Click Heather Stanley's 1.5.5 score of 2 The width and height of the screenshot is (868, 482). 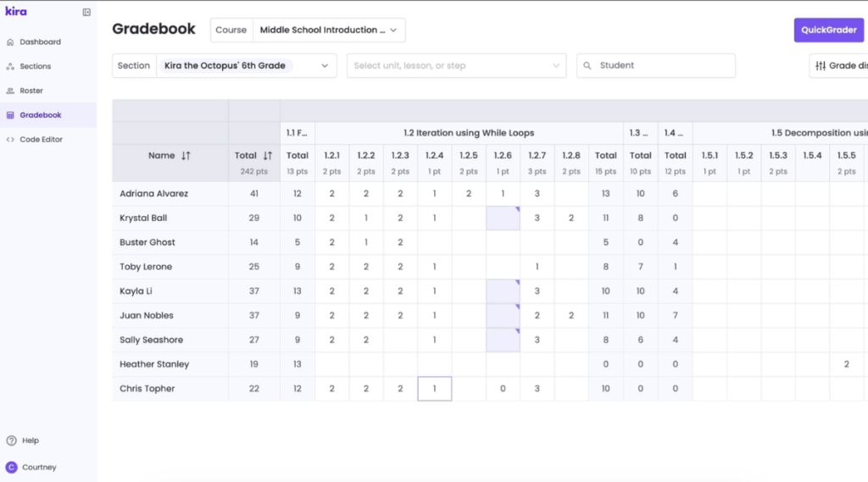(x=847, y=364)
